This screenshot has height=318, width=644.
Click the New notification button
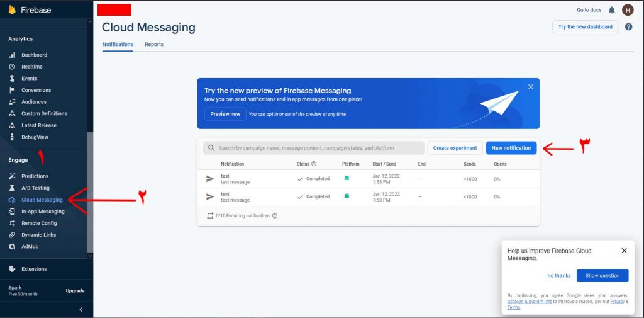(x=511, y=148)
